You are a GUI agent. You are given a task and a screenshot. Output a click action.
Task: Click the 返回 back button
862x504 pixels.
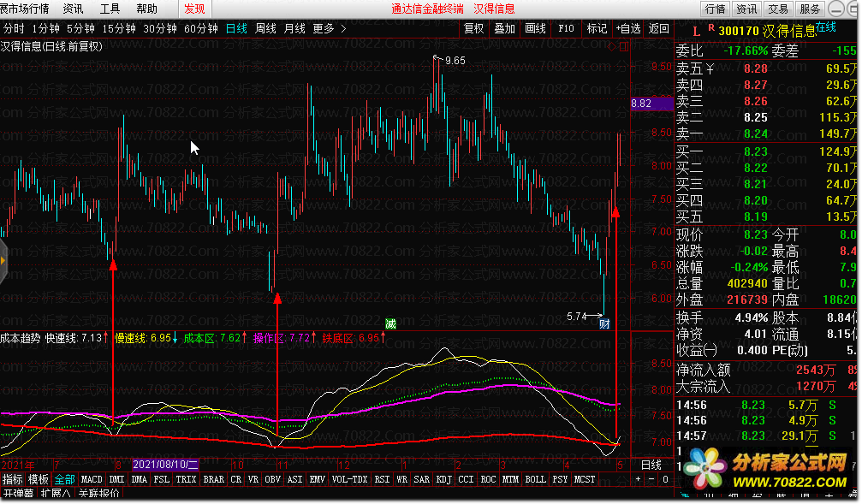click(x=658, y=28)
